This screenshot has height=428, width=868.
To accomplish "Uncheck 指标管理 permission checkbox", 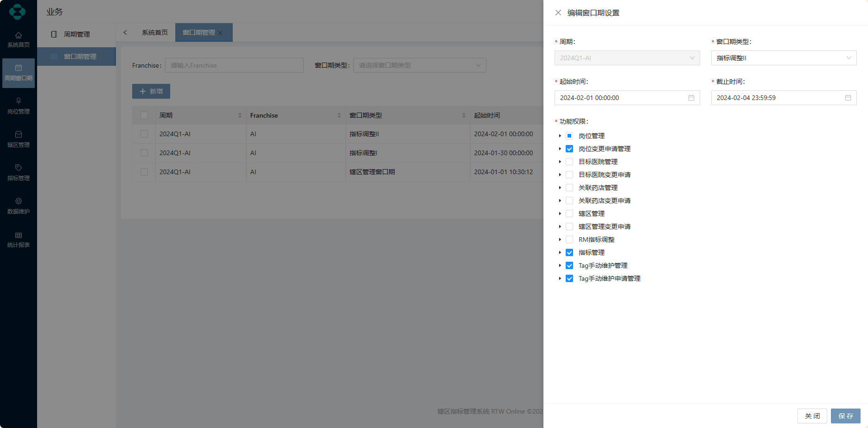I will pyautogui.click(x=569, y=252).
